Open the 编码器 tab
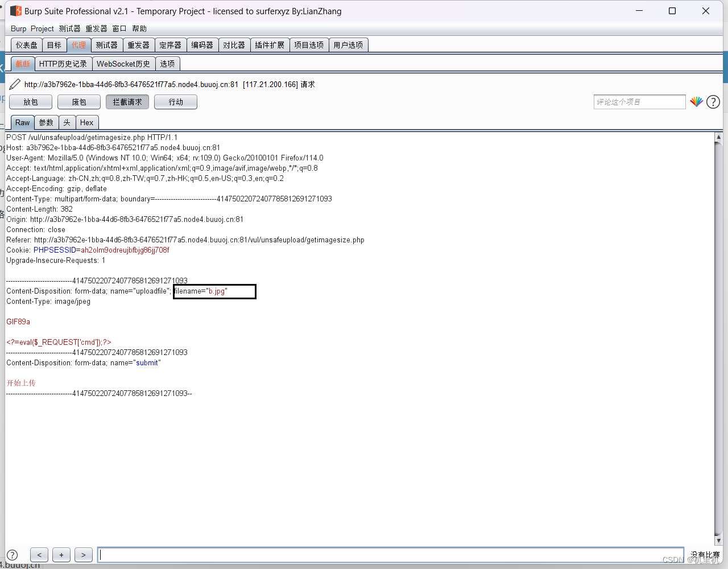 click(202, 45)
